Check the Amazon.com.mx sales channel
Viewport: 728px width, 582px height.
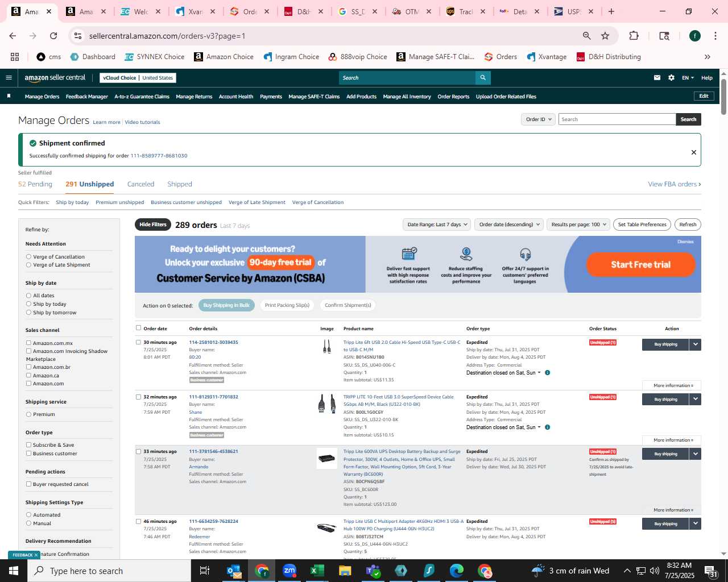pos(28,343)
